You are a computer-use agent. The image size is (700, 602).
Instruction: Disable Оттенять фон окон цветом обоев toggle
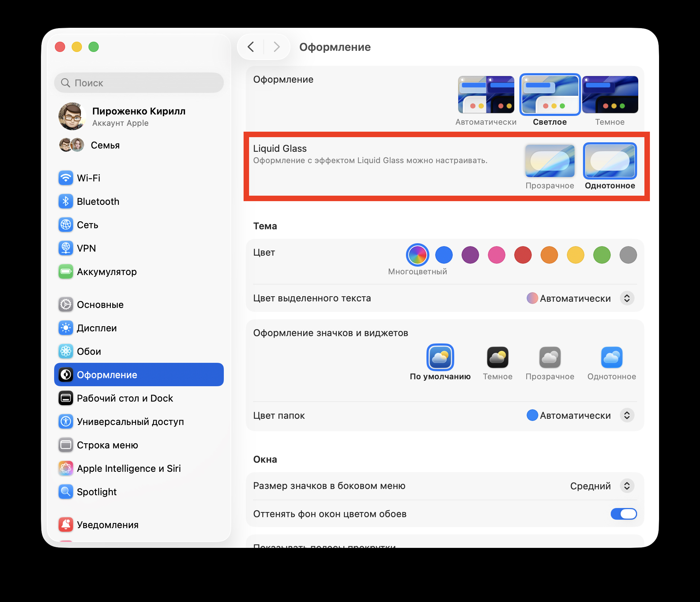(x=624, y=514)
